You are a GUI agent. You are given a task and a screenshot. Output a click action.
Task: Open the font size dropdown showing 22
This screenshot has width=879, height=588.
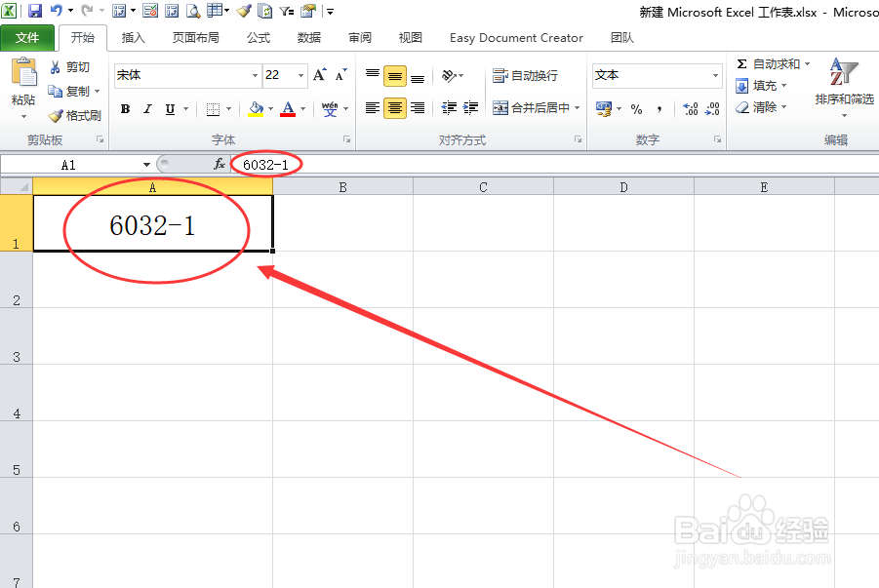tap(300, 75)
